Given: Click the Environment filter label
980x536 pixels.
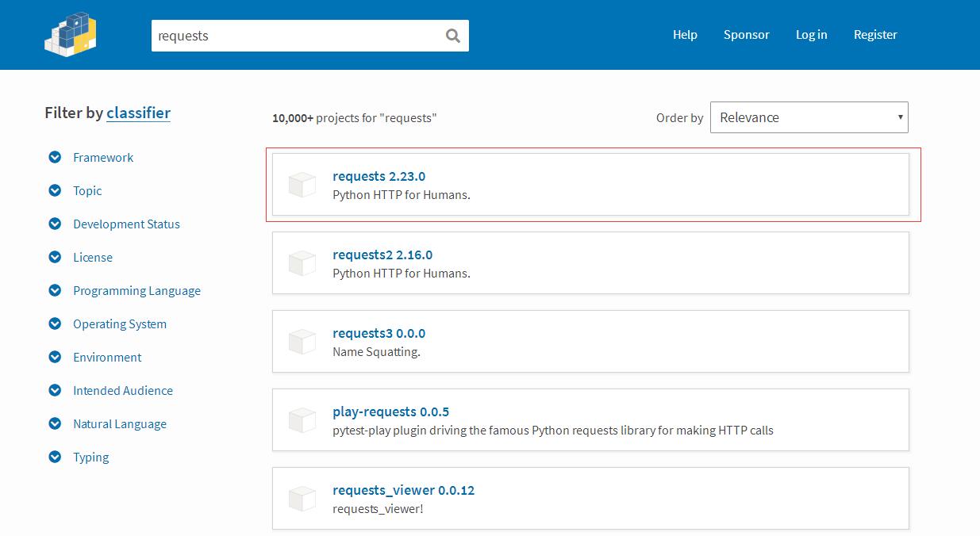Looking at the screenshot, I should pos(107,358).
